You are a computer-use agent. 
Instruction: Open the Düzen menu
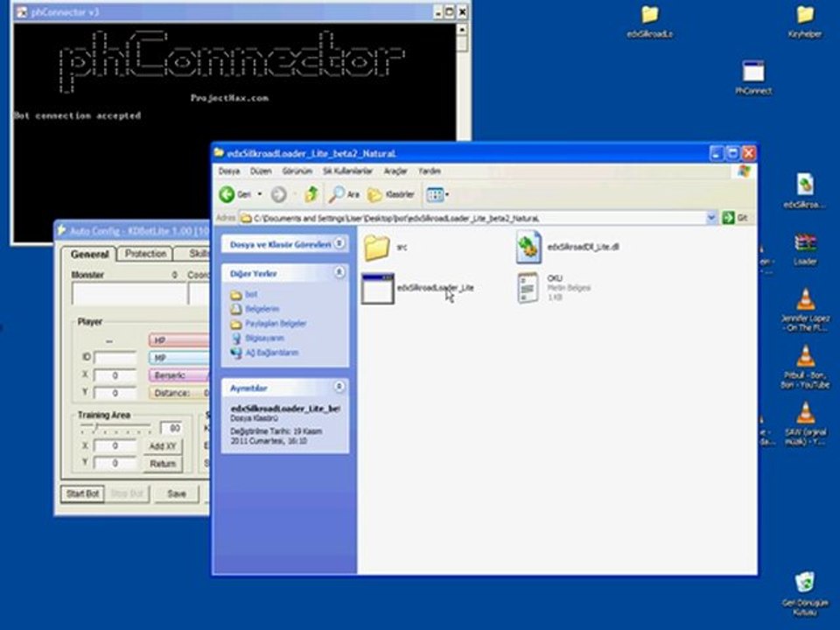point(261,171)
